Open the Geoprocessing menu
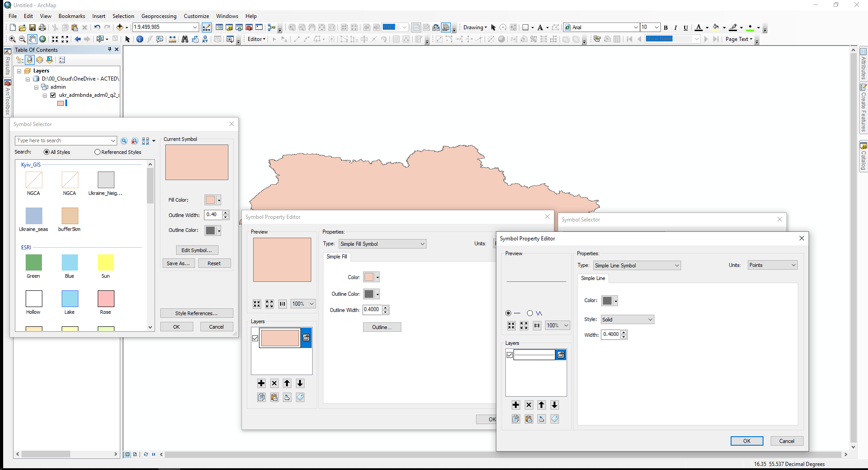This screenshot has height=470, width=868. pyautogui.click(x=159, y=16)
